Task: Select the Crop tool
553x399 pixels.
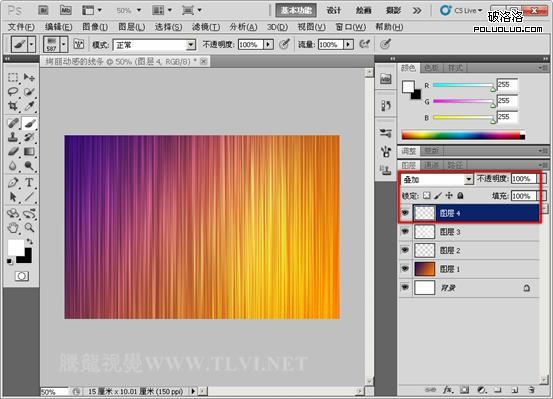Action: point(13,105)
